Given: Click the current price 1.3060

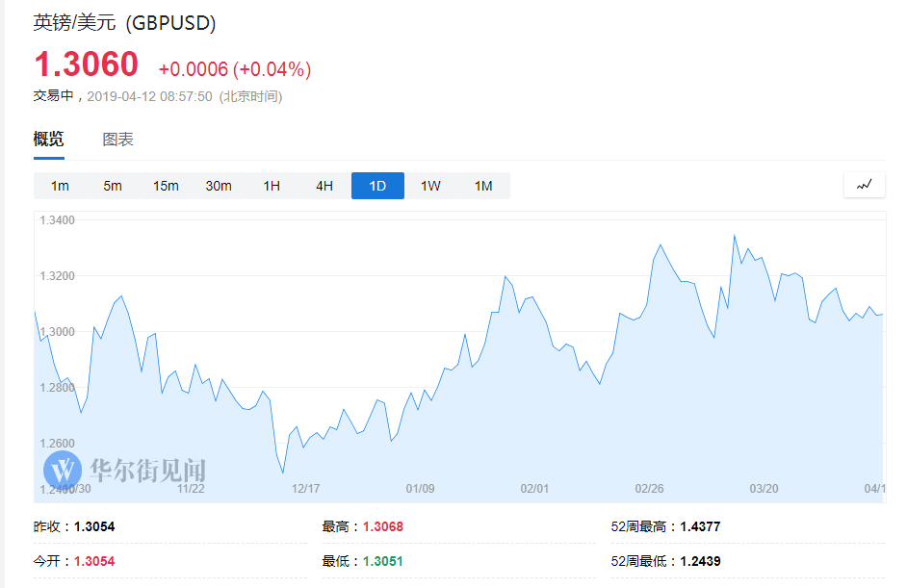Looking at the screenshot, I should click(x=87, y=64).
